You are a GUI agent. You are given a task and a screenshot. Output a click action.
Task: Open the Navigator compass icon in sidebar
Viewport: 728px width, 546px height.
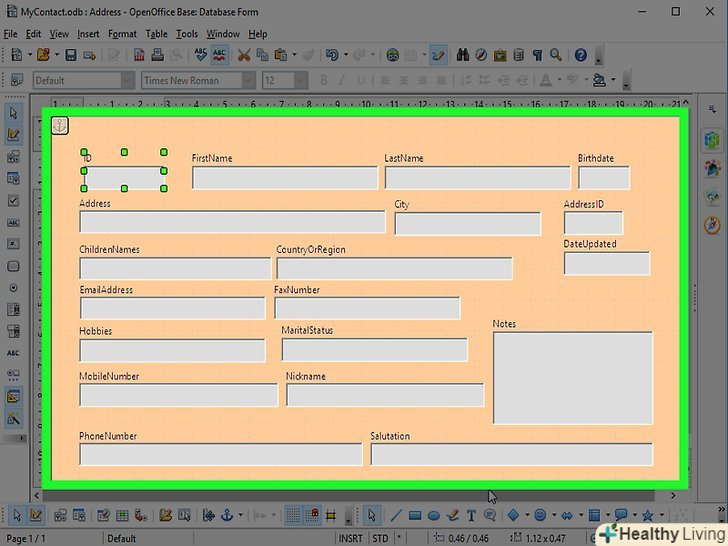pos(712,225)
